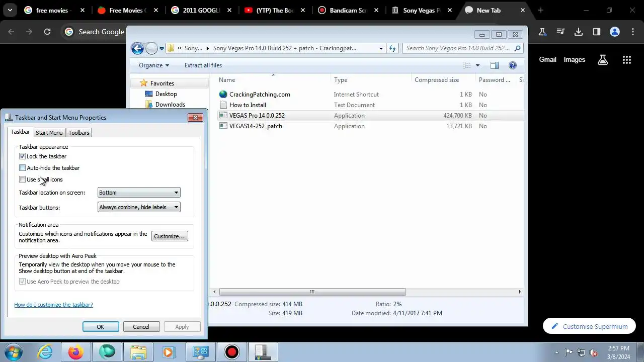Enable Use small icons checkbox
The image size is (644, 362).
pyautogui.click(x=22, y=179)
